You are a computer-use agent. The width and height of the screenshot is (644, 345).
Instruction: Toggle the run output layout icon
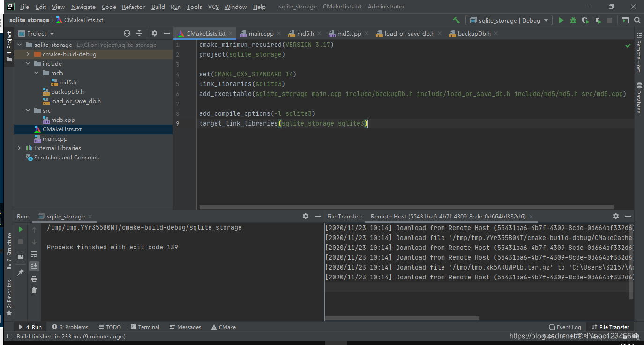[21, 256]
